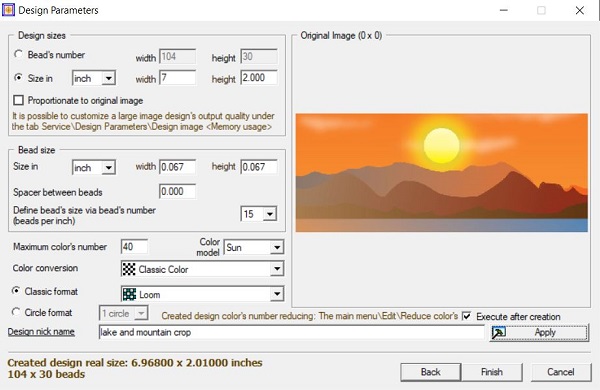The image size is (600, 390).
Task: Click the Classic Color checkered icon
Action: click(129, 269)
